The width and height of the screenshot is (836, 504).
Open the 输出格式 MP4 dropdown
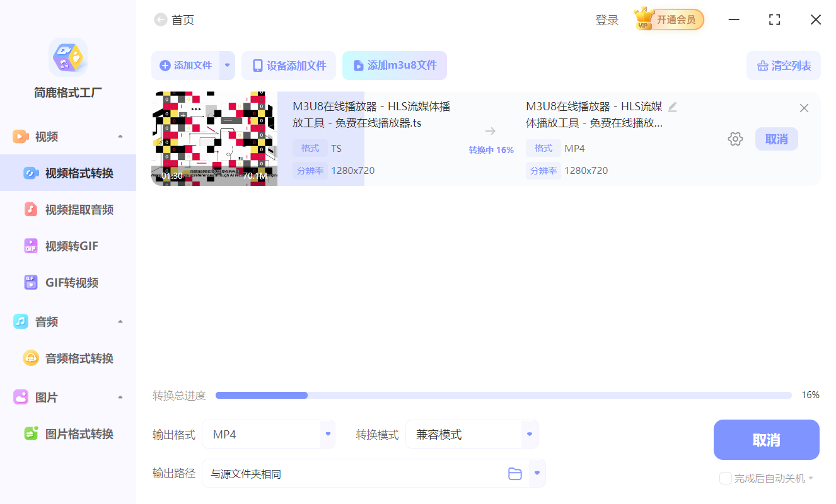269,435
